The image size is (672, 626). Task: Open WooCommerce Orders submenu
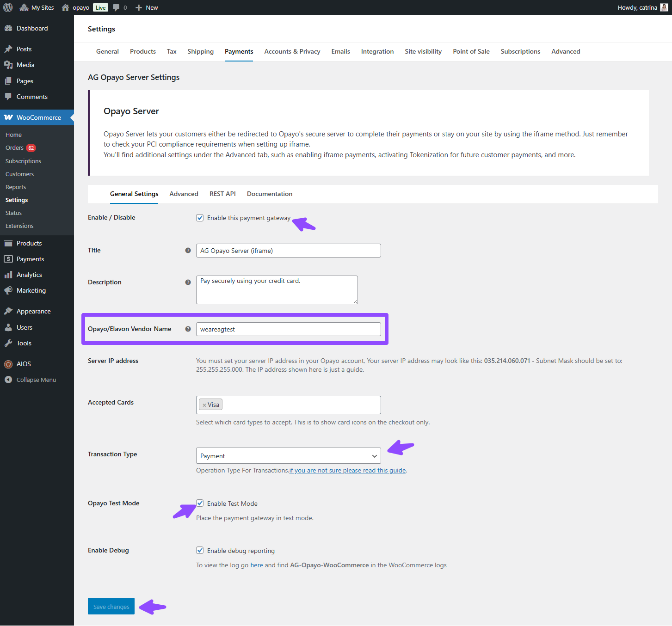[14, 148]
